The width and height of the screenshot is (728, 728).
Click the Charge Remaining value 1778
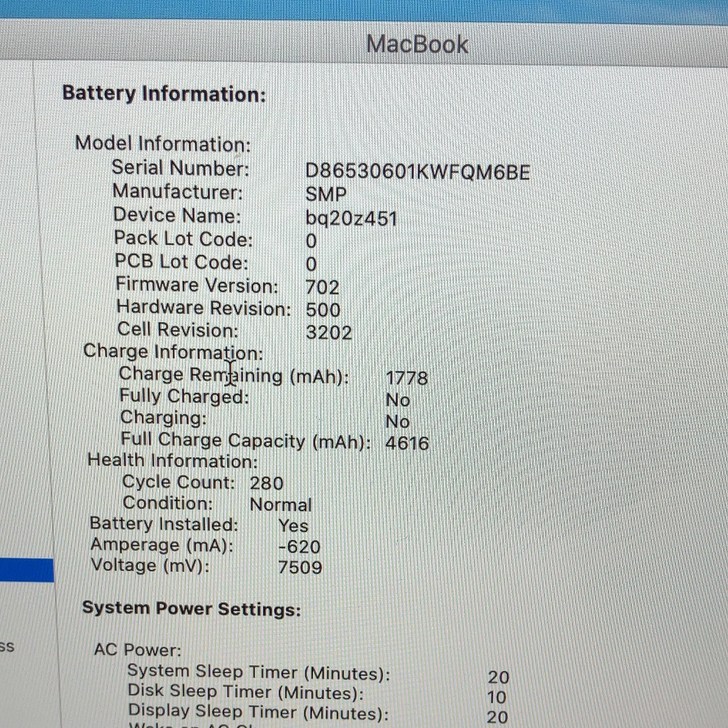pos(407,378)
